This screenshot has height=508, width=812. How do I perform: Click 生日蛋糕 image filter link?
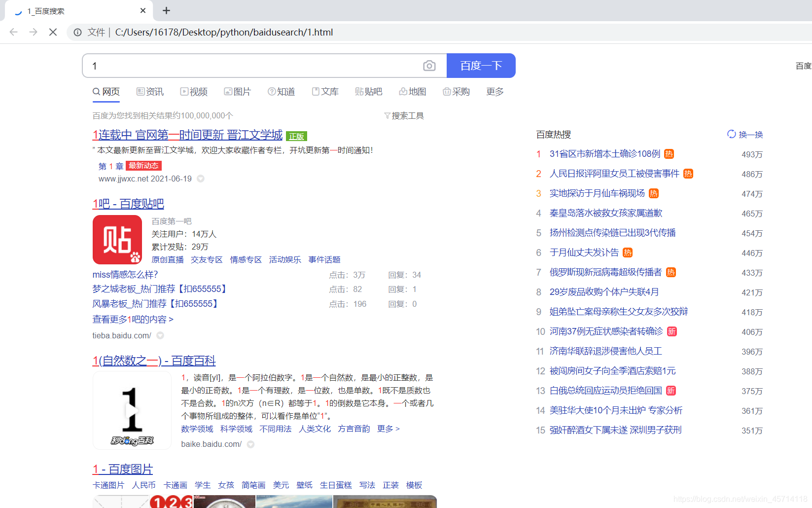point(336,485)
